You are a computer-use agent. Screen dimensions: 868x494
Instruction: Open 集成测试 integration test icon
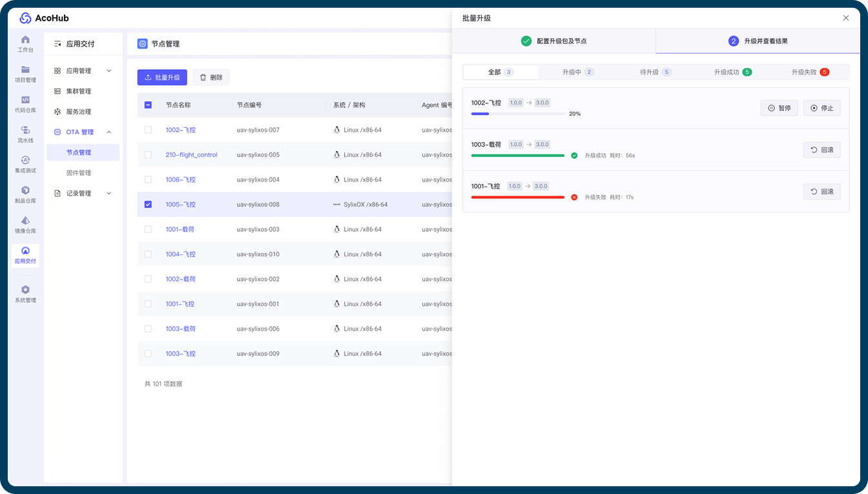pos(25,160)
